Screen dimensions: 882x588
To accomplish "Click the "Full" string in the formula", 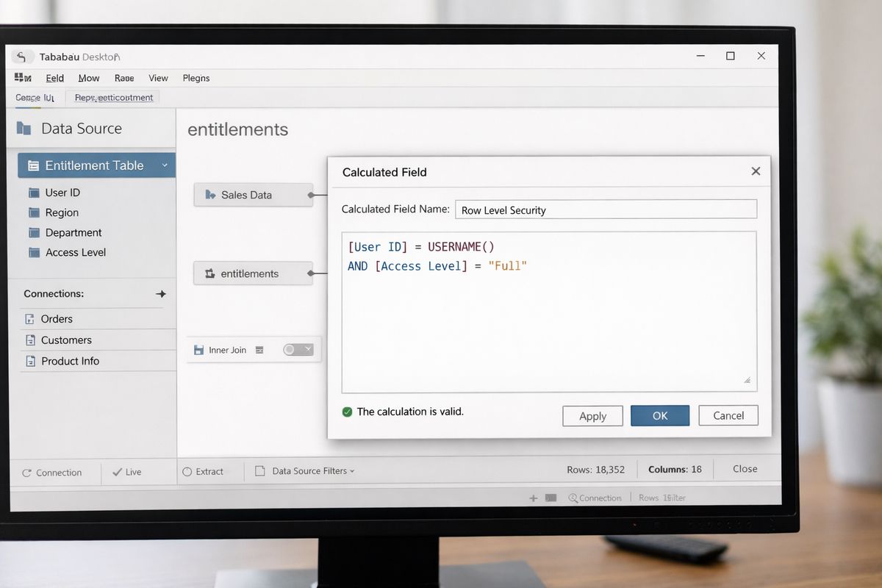I will (x=508, y=265).
